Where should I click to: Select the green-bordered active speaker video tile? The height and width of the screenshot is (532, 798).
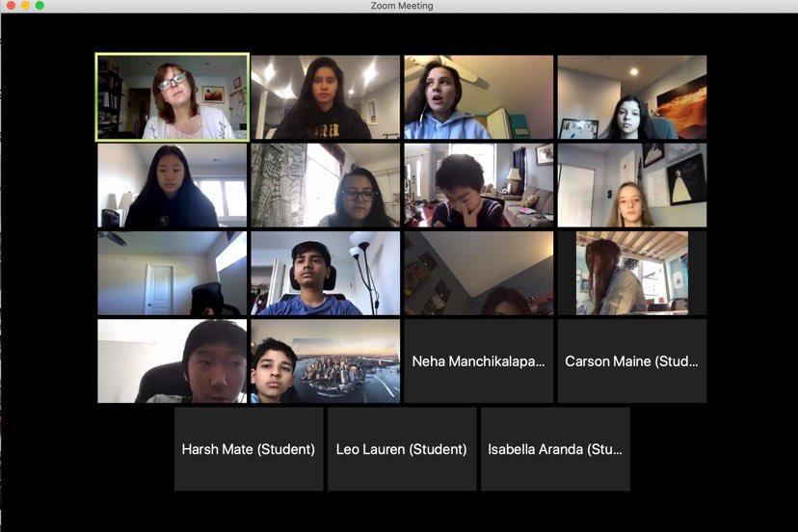tap(172, 97)
